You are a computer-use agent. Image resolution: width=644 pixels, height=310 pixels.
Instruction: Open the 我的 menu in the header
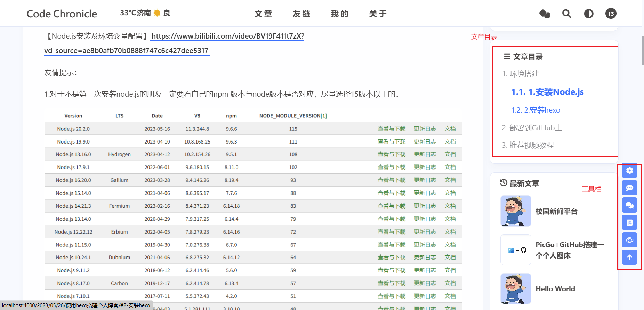click(x=340, y=14)
